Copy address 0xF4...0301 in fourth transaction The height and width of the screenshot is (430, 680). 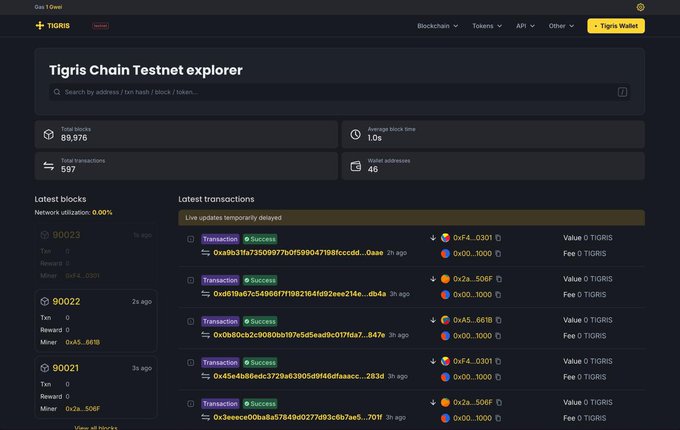click(498, 362)
